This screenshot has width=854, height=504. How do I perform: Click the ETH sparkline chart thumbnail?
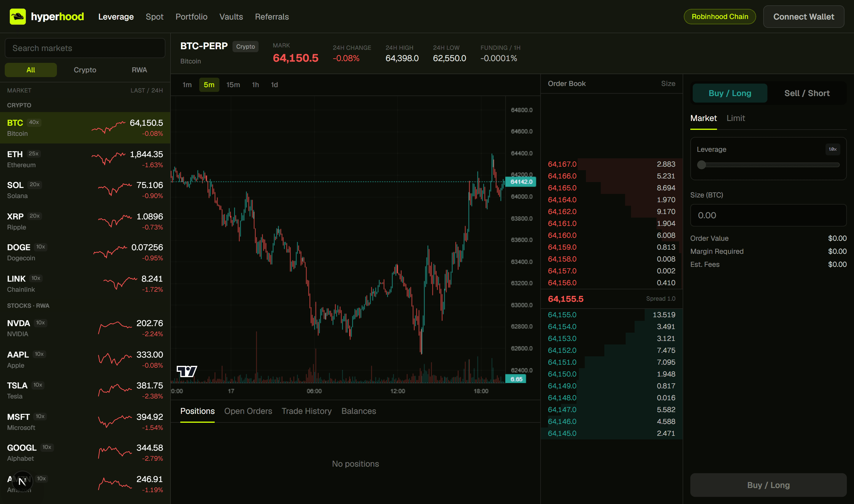(x=108, y=159)
